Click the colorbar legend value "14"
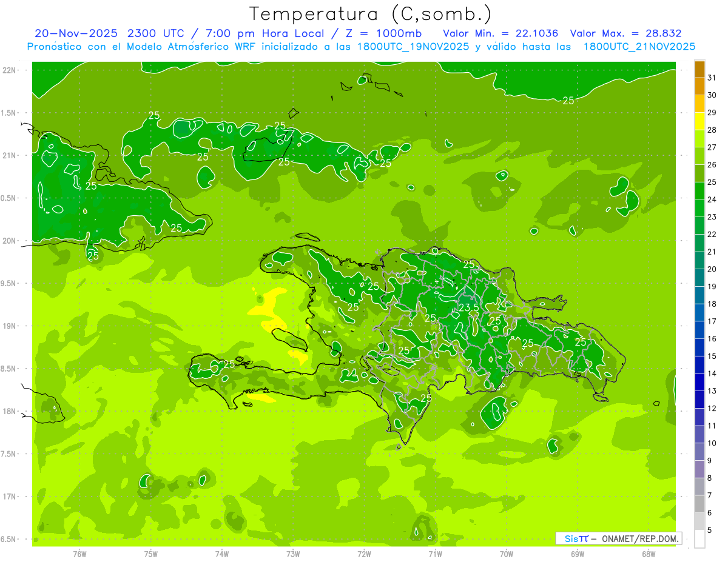Screen dimensions: 728x562 (x=712, y=373)
